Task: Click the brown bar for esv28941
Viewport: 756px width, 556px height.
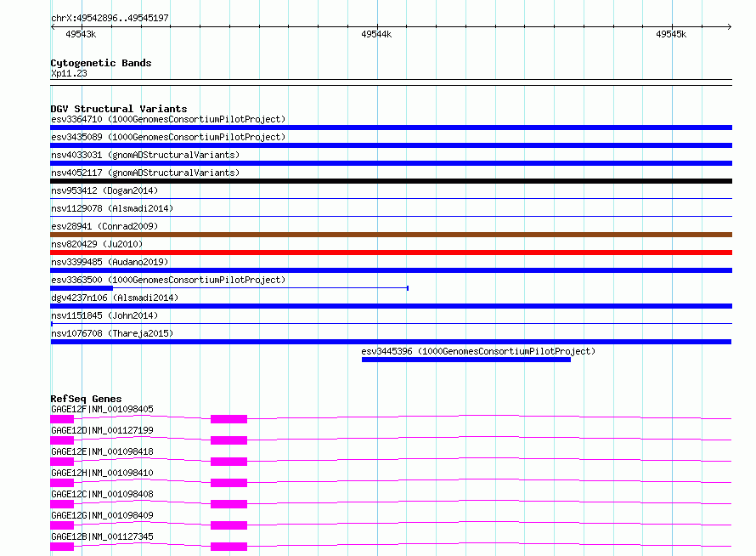Action: (391, 235)
